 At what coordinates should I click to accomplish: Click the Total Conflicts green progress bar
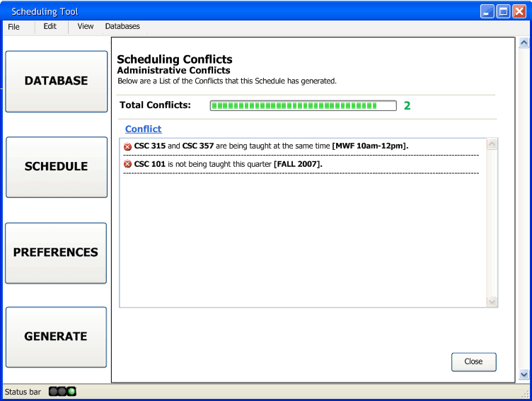pyautogui.click(x=303, y=105)
